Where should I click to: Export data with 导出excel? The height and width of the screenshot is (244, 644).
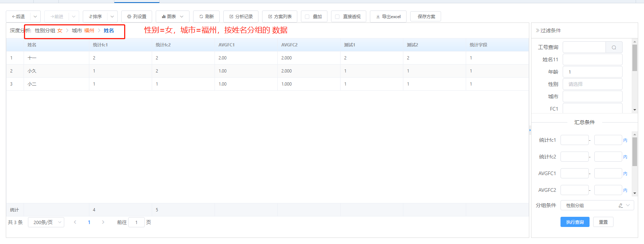(x=388, y=17)
